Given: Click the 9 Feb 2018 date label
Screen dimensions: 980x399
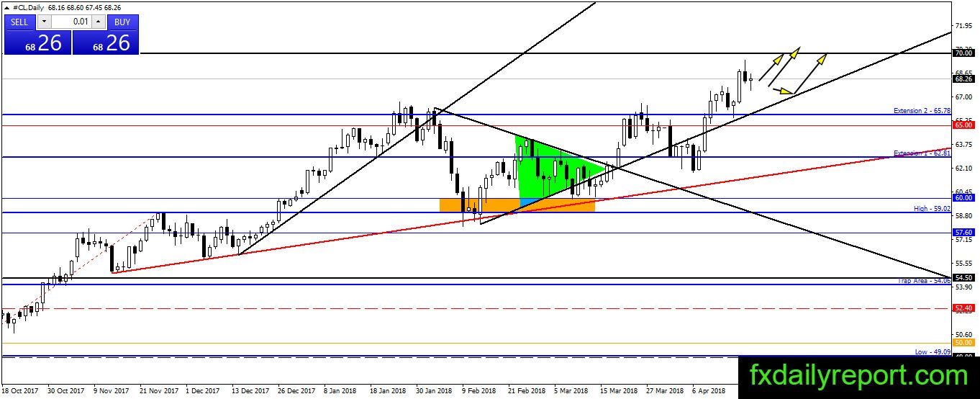Looking at the screenshot, I should click(479, 391).
